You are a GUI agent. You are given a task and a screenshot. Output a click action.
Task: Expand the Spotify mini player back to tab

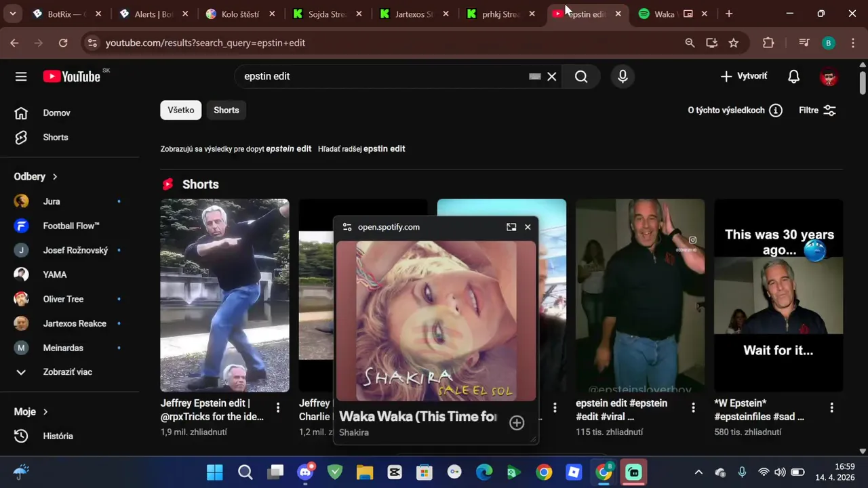click(x=511, y=227)
